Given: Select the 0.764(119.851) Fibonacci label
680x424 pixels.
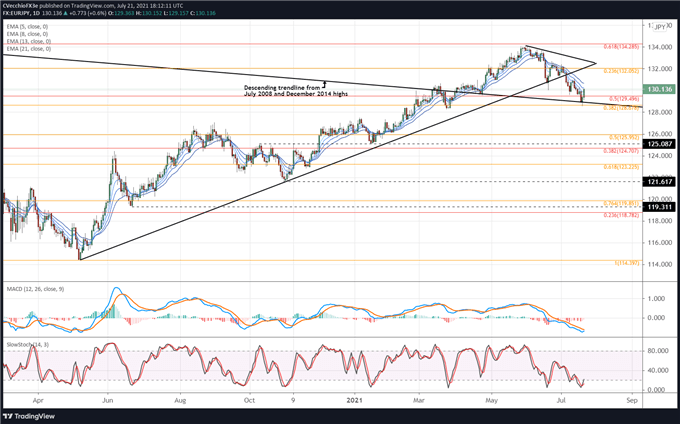Looking at the screenshot, I should (621, 203).
